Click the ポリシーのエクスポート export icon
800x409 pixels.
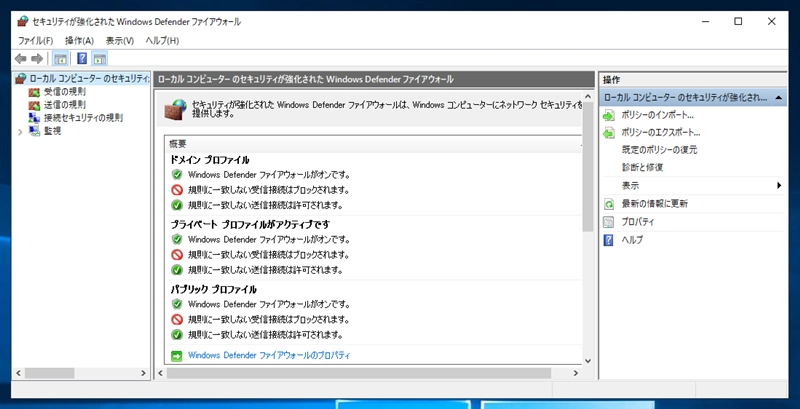[609, 133]
